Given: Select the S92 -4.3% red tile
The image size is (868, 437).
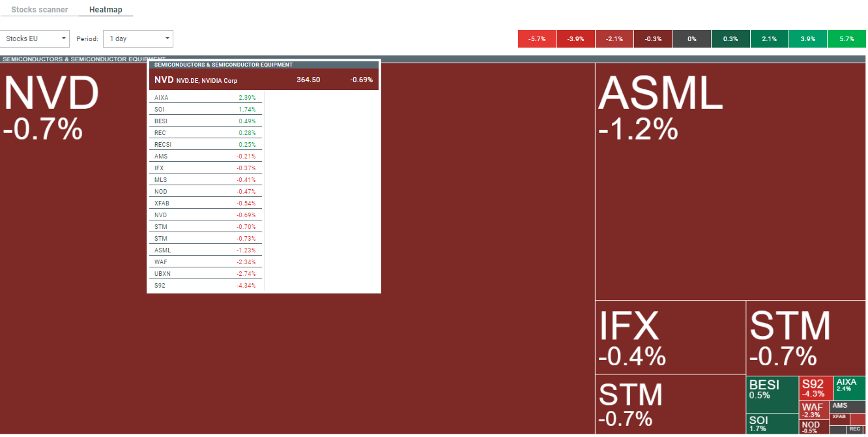Looking at the screenshot, I should point(817,388).
